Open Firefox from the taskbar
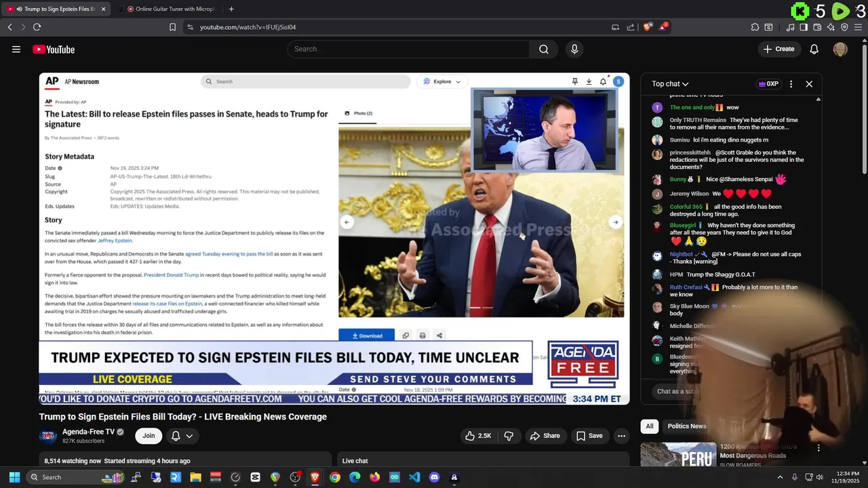868x488 pixels. click(x=375, y=477)
